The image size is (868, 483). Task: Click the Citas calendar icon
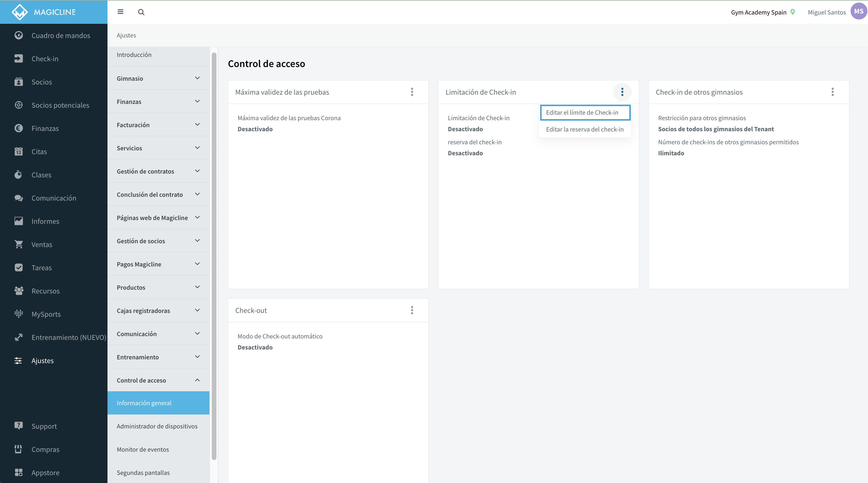click(19, 152)
